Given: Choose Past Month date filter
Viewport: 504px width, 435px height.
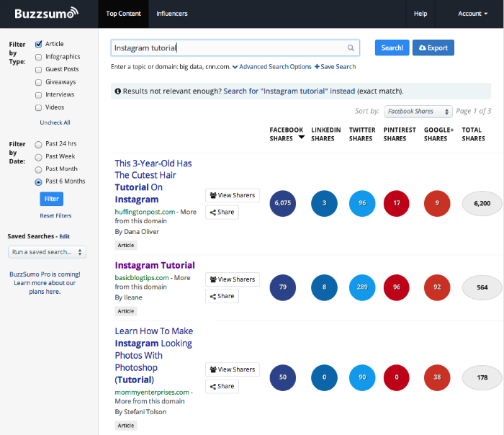Looking at the screenshot, I should coord(38,169).
